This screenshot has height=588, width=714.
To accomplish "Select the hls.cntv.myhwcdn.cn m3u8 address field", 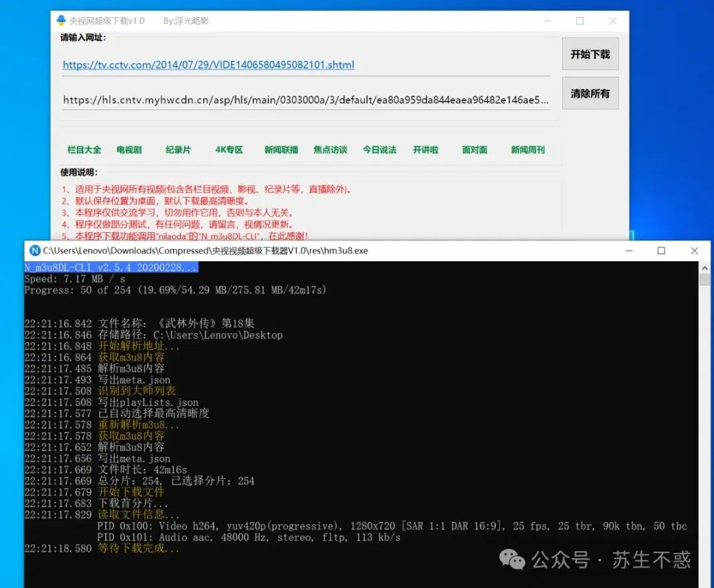I will tap(305, 100).
